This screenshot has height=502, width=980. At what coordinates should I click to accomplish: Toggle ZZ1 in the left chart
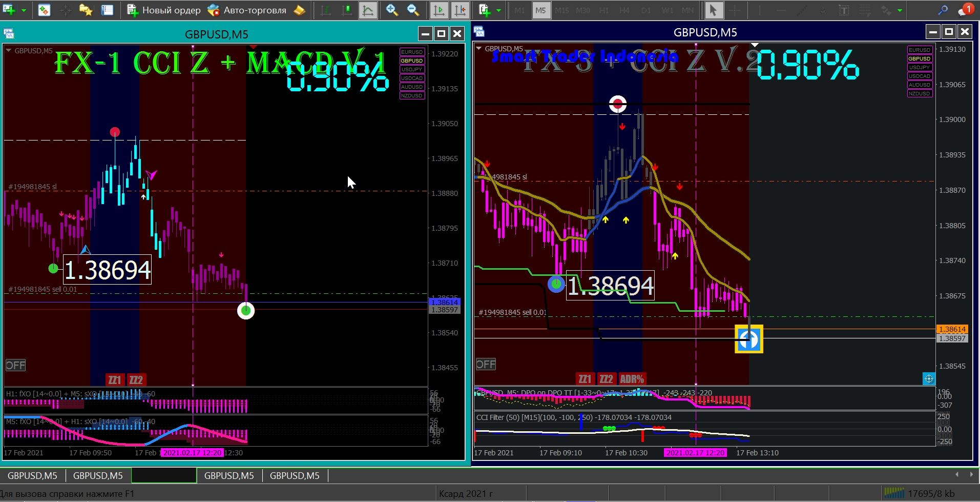(114, 379)
